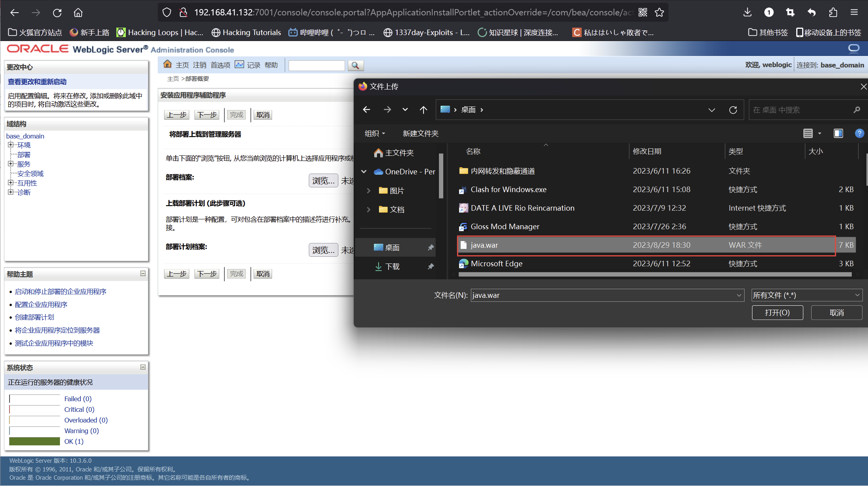This screenshot has height=486, width=868.
Task: Change the file list view layout
Action: point(808,133)
